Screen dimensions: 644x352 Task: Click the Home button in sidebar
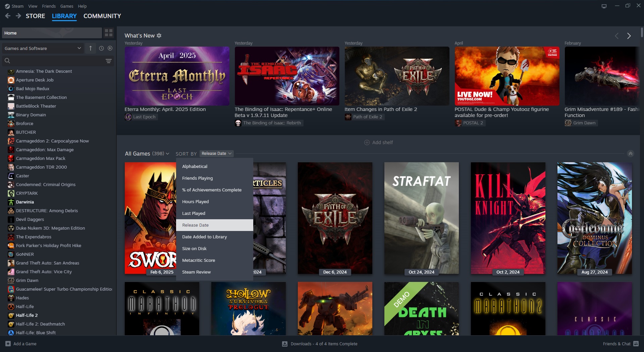click(52, 33)
